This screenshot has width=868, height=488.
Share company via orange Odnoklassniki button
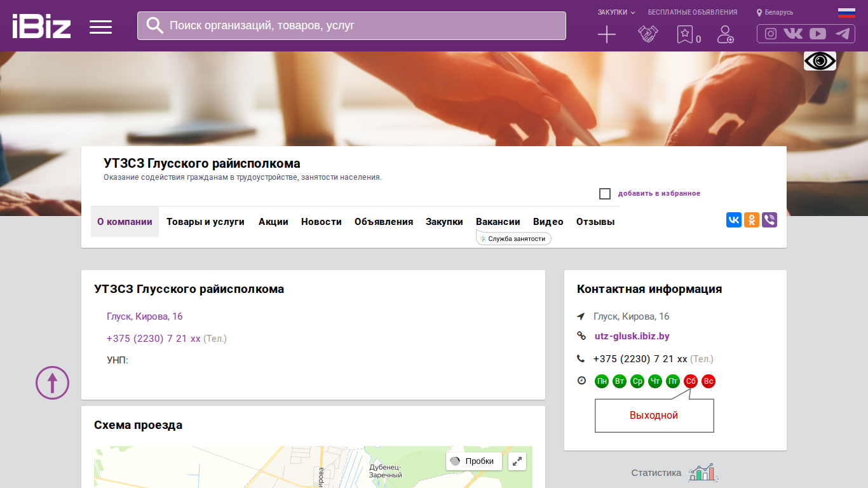(x=752, y=220)
